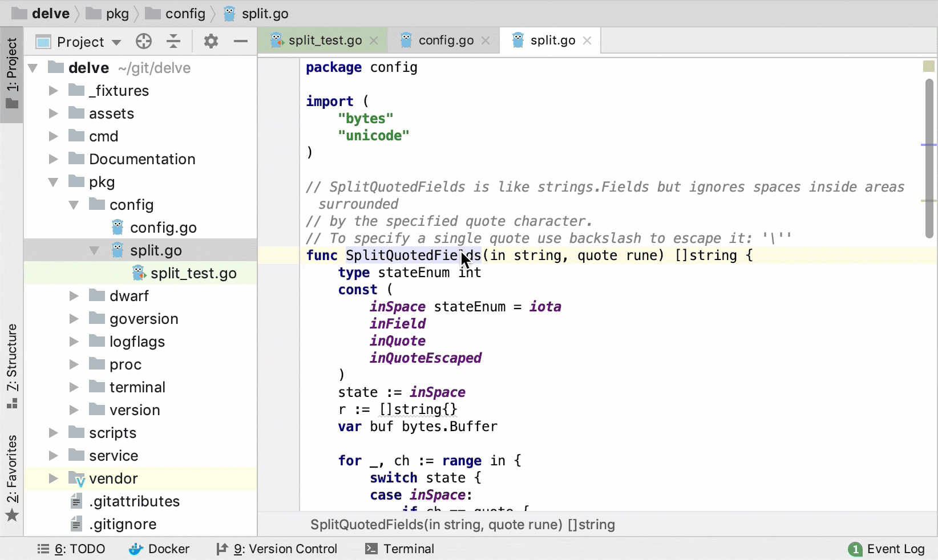Collapse the pkg folder
The height and width of the screenshot is (560, 938).
(x=53, y=182)
